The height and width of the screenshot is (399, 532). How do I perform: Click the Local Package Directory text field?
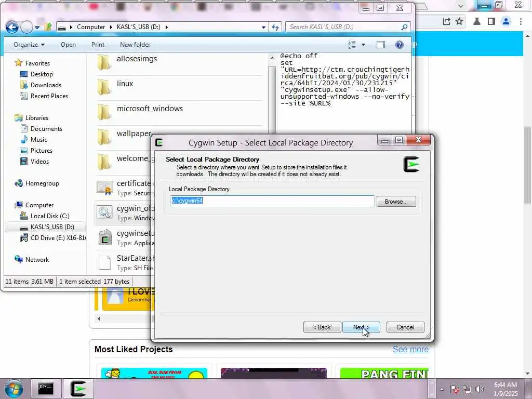pos(272,201)
